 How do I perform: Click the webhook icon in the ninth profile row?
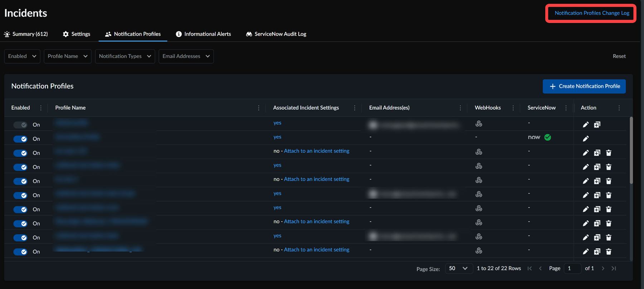point(479,236)
